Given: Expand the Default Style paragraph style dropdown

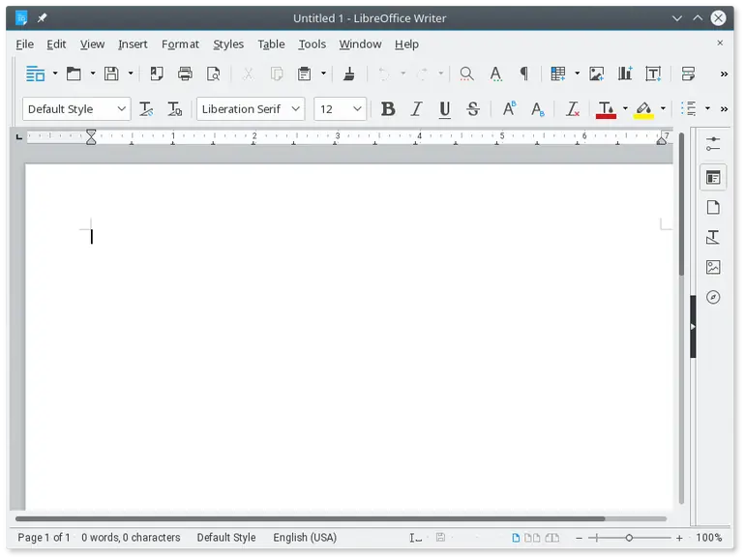Looking at the screenshot, I should (121, 108).
